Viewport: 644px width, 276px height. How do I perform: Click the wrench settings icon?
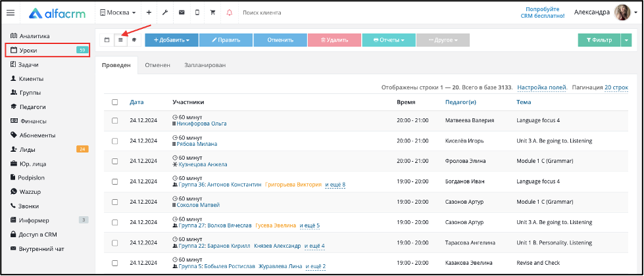[x=165, y=12]
